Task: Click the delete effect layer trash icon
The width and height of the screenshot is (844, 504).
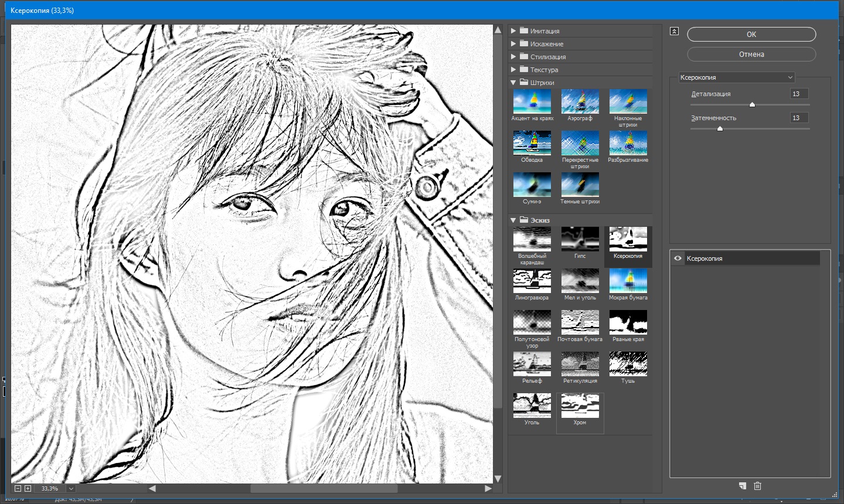Action: [x=757, y=486]
